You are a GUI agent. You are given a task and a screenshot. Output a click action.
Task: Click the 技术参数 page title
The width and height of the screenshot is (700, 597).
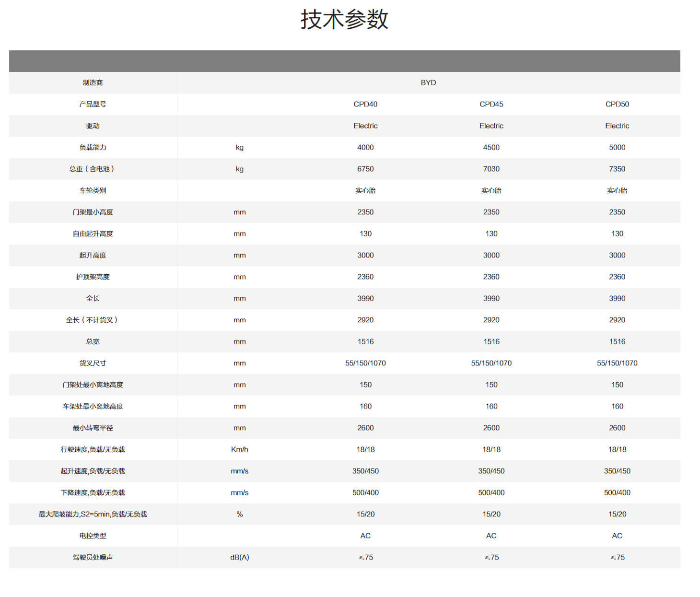pyautogui.click(x=344, y=20)
